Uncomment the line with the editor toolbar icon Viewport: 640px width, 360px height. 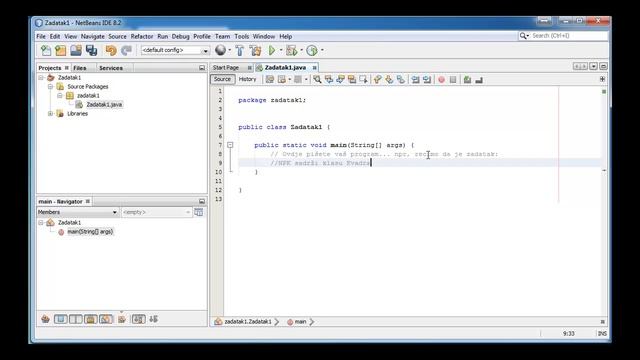479,80
